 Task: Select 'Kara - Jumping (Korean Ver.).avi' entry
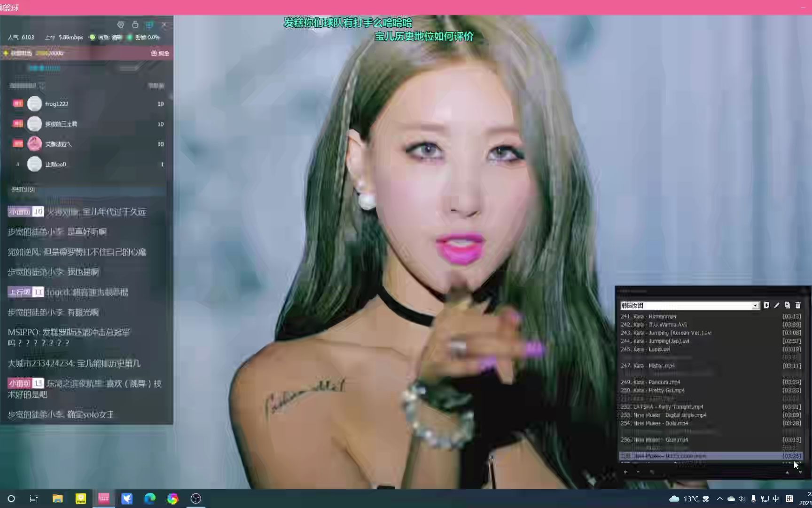pyautogui.click(x=710, y=333)
